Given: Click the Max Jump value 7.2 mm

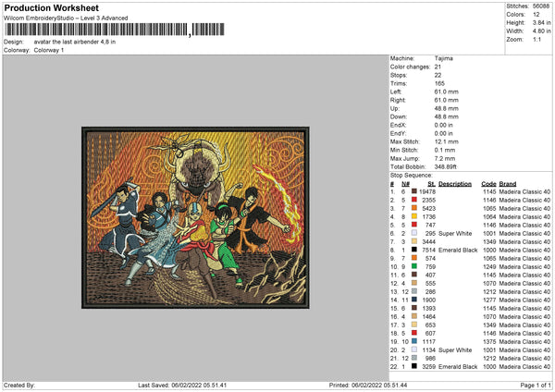Looking at the screenshot, I should tap(445, 158).
